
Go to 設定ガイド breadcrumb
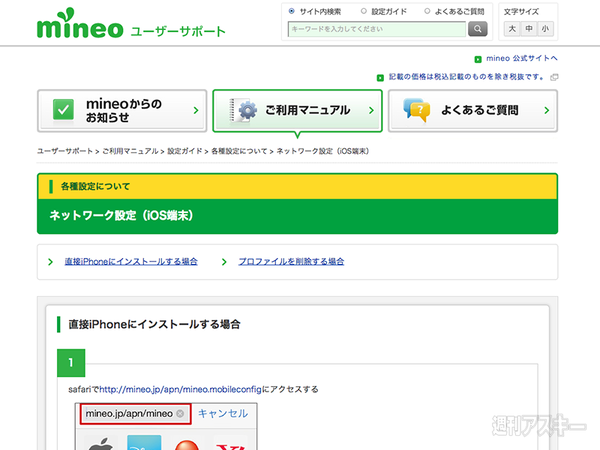click(185, 151)
